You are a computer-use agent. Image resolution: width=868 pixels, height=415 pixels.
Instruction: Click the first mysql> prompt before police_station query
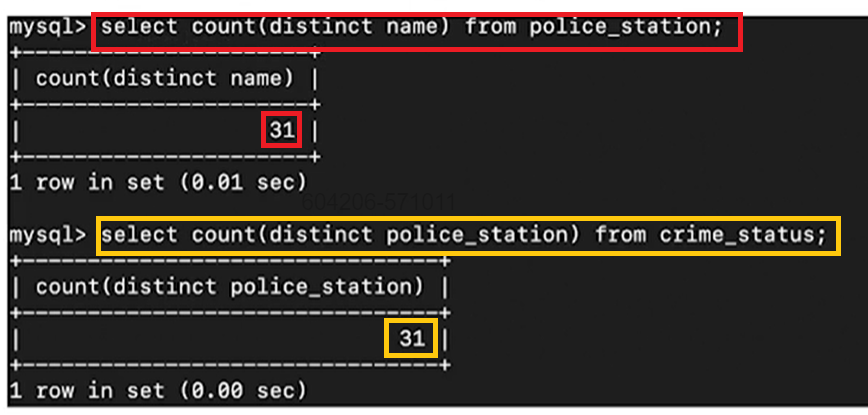pyautogui.click(x=48, y=28)
